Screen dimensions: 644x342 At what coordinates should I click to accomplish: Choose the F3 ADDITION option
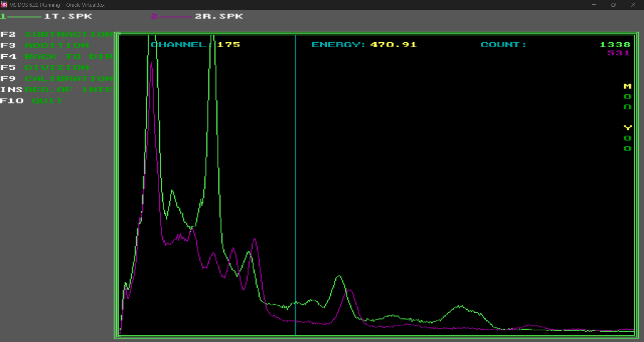[45, 45]
